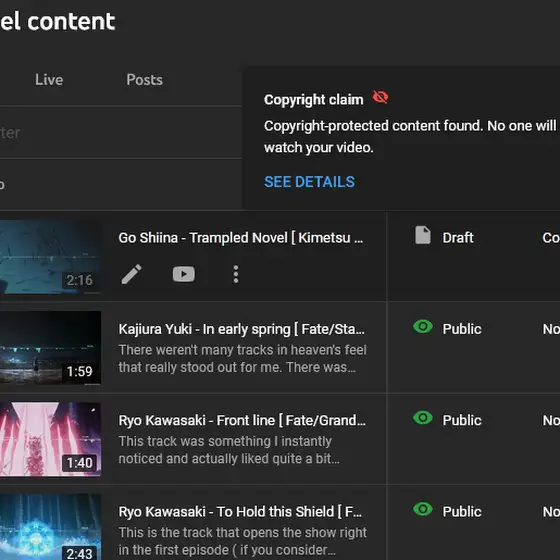560x560 pixels.
Task: Toggle visibility eye for In early spring video
Action: coord(423,327)
